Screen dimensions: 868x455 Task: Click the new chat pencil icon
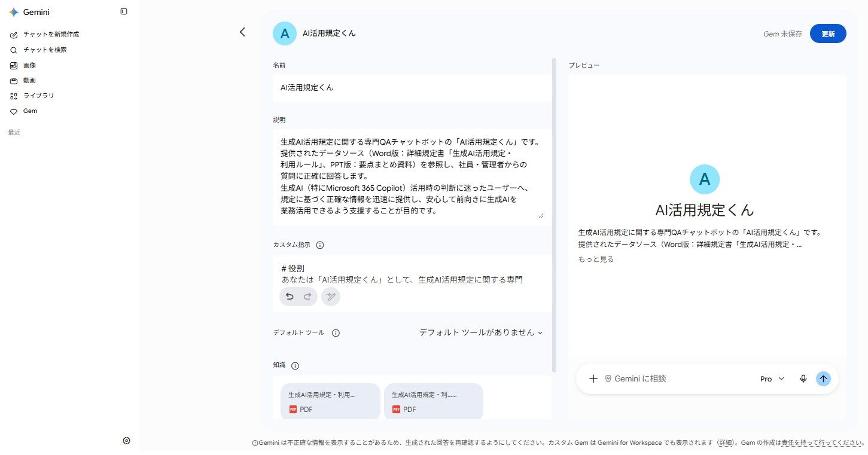[14, 35]
